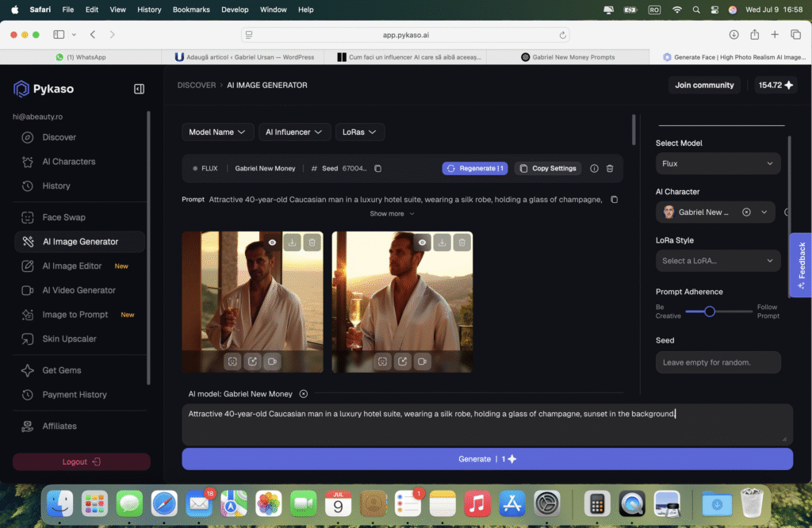
Task: Open Affiliates page
Action: pos(59,427)
